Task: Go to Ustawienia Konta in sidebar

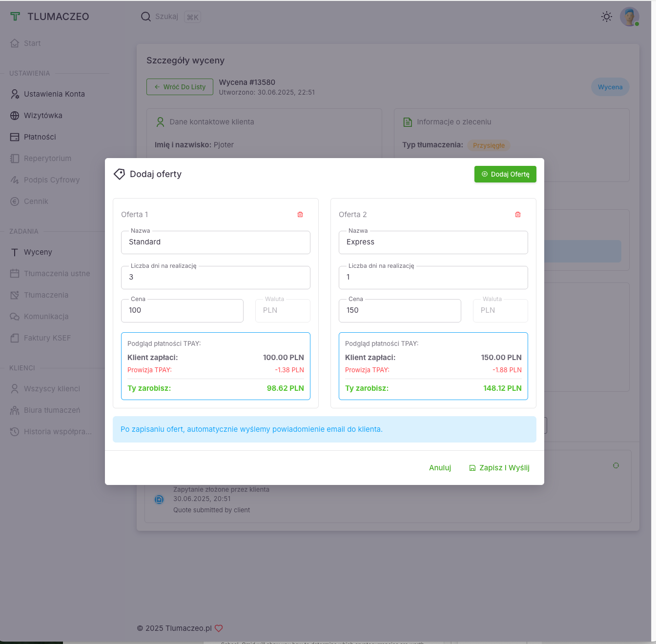Action: (x=54, y=94)
